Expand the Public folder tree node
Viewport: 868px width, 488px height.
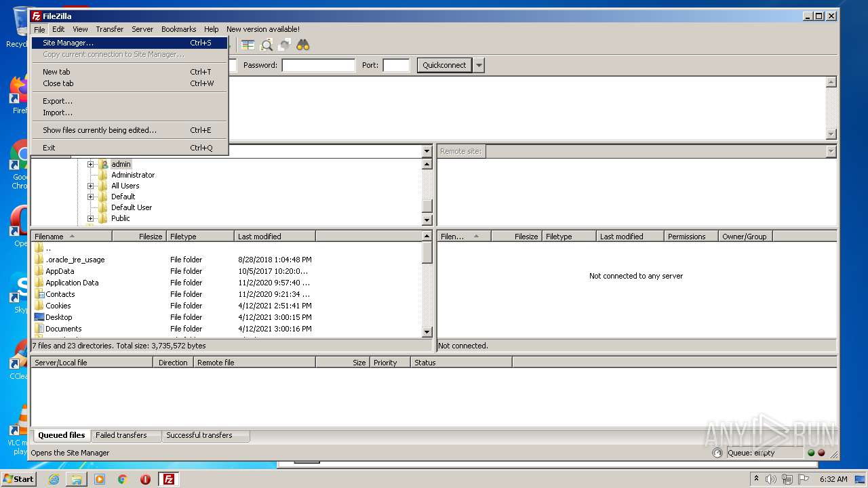90,218
